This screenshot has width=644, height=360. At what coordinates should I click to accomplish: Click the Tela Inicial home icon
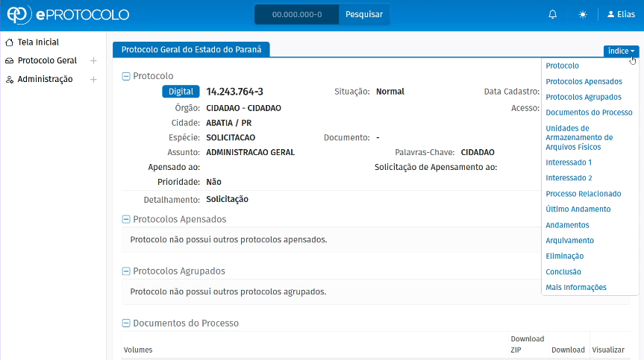tap(10, 42)
